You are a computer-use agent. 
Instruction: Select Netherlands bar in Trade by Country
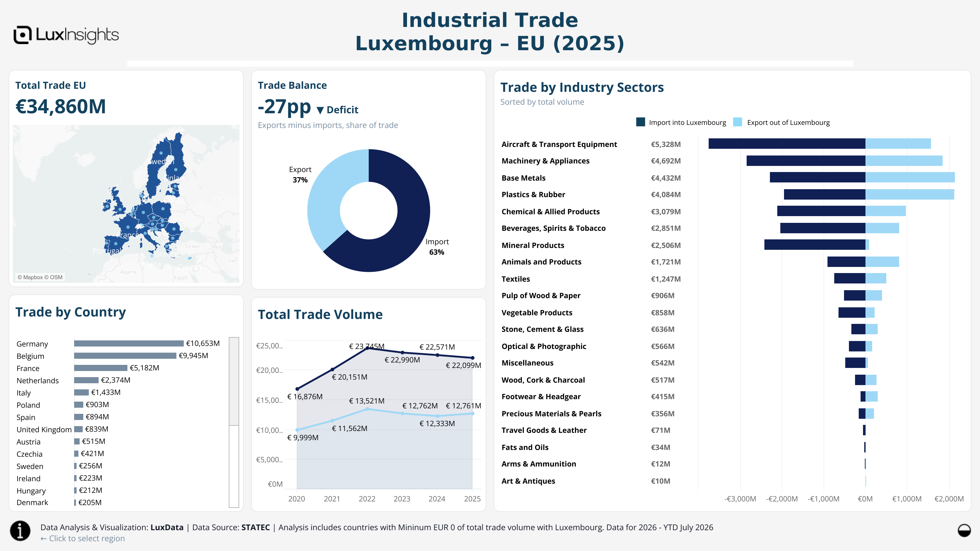(x=86, y=380)
